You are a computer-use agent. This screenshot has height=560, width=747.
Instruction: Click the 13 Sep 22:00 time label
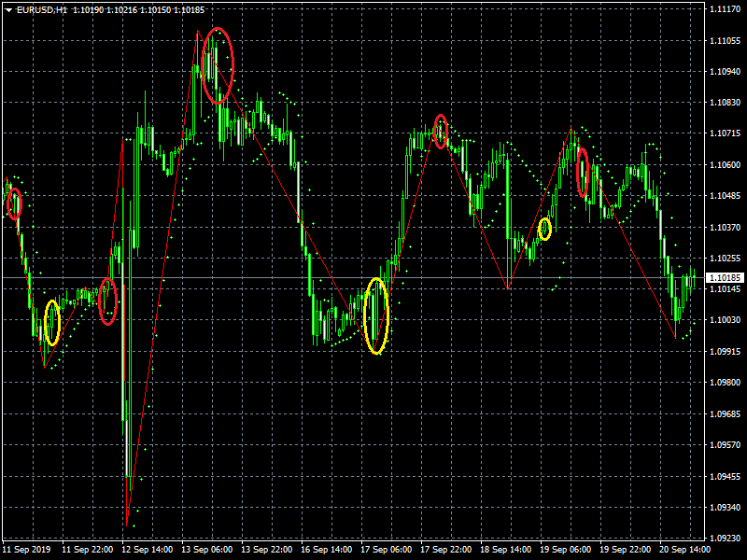(x=267, y=550)
